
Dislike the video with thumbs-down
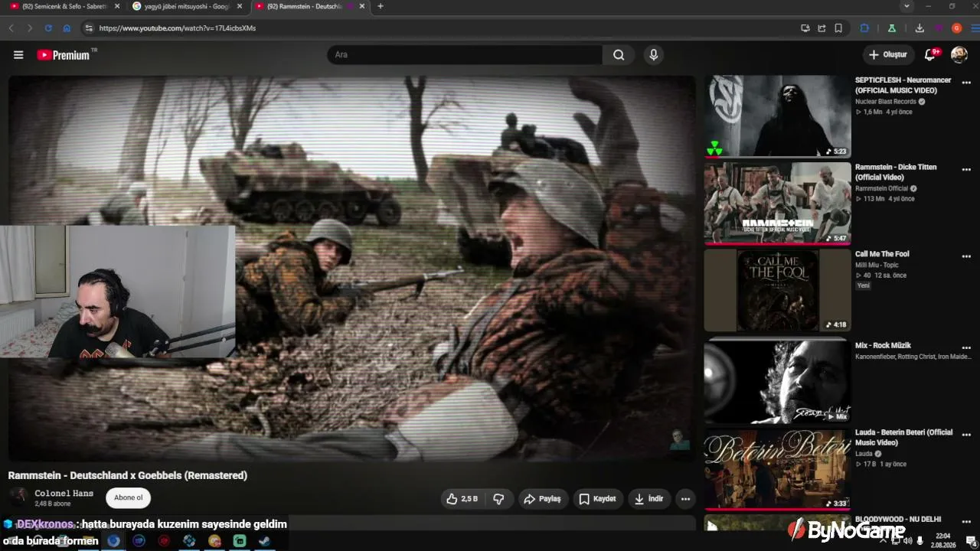point(498,499)
